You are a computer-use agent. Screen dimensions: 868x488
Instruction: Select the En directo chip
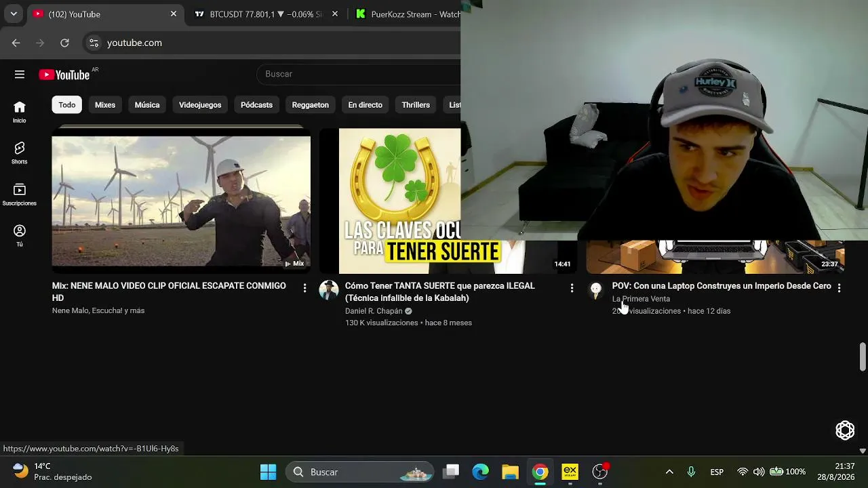pos(366,105)
